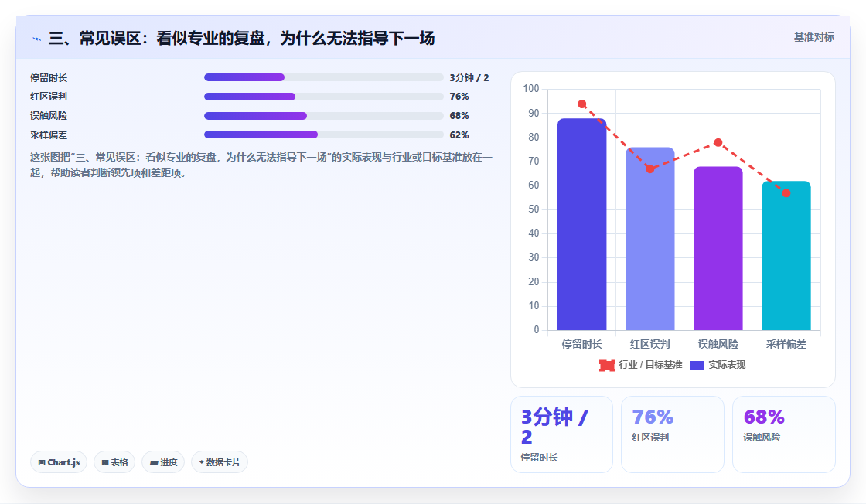Click the 3分钟 / 2 value beside the progress bar
The height and width of the screenshot is (504, 866).
point(469,78)
